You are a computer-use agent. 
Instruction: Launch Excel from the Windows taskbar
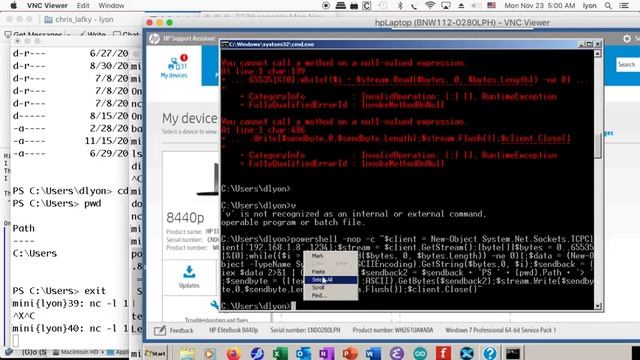coord(280,353)
